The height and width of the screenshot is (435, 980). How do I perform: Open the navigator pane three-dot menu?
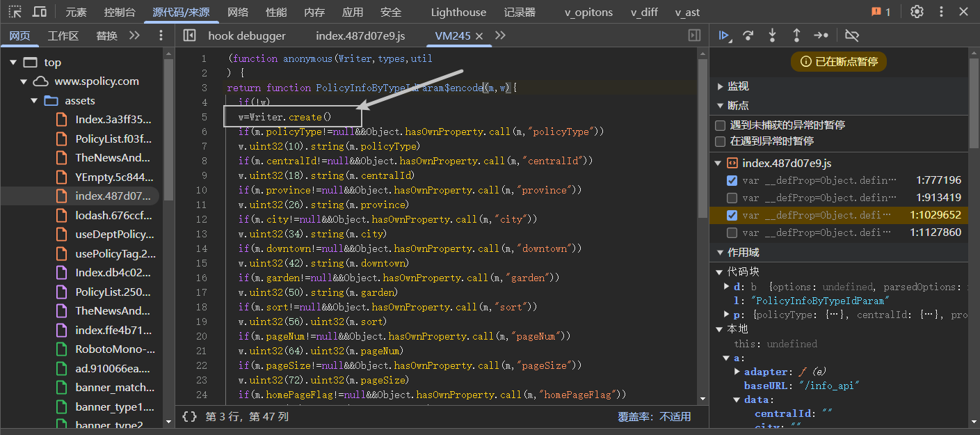tap(161, 35)
